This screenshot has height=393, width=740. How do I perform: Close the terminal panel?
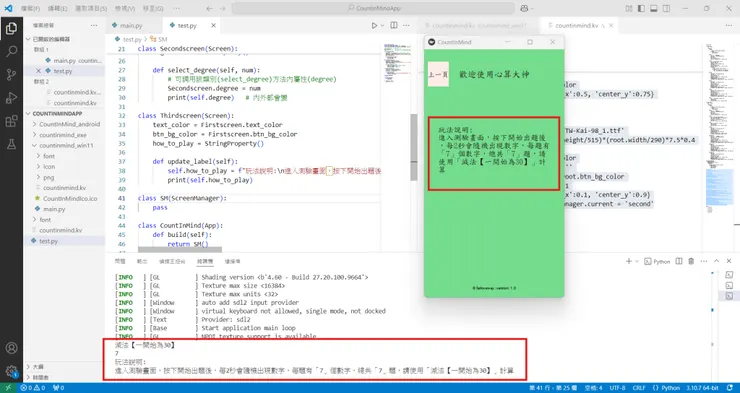[729, 261]
